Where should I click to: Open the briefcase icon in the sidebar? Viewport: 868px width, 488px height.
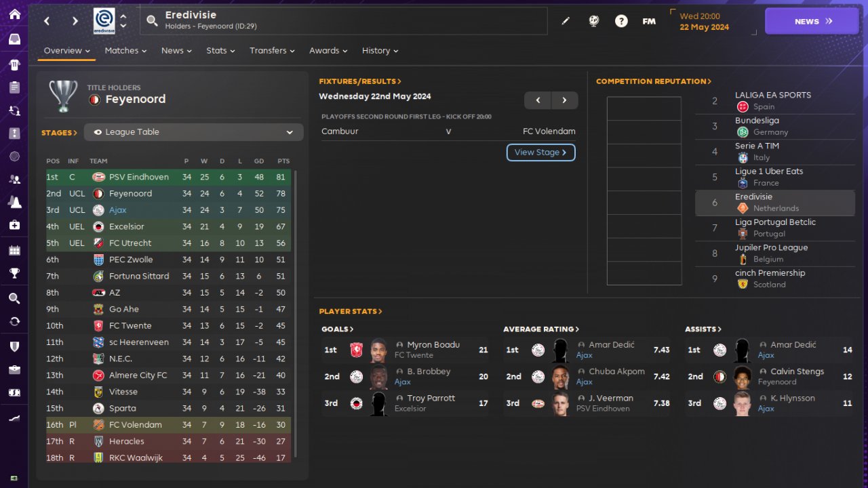pos(14,369)
